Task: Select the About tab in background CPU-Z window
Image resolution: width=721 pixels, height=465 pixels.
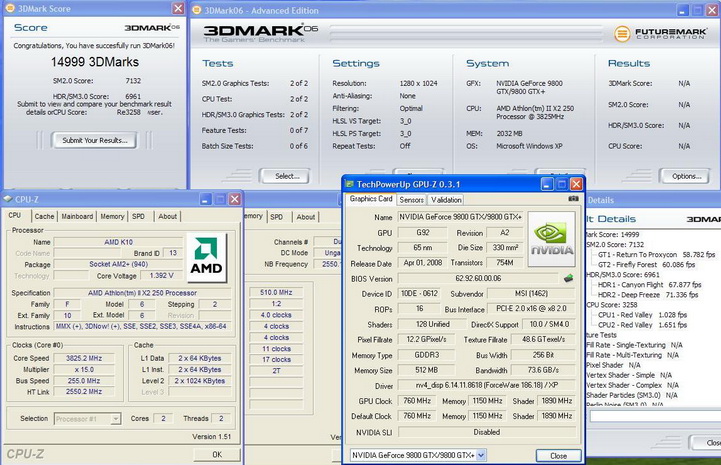Action: tap(306, 217)
